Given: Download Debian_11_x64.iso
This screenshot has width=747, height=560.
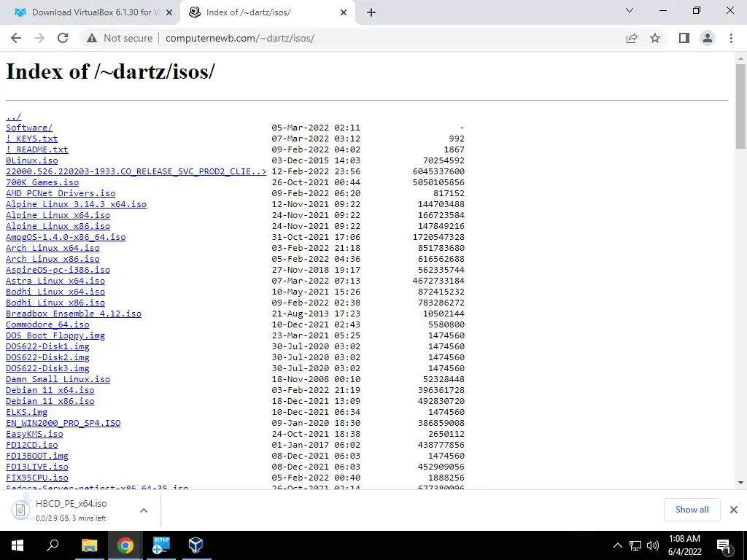Looking at the screenshot, I should pyautogui.click(x=50, y=391).
